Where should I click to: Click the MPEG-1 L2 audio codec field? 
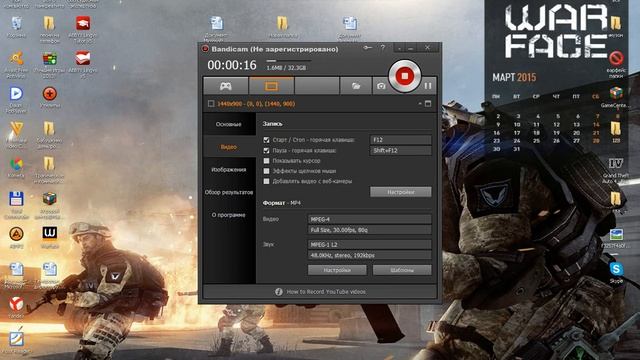point(369,244)
